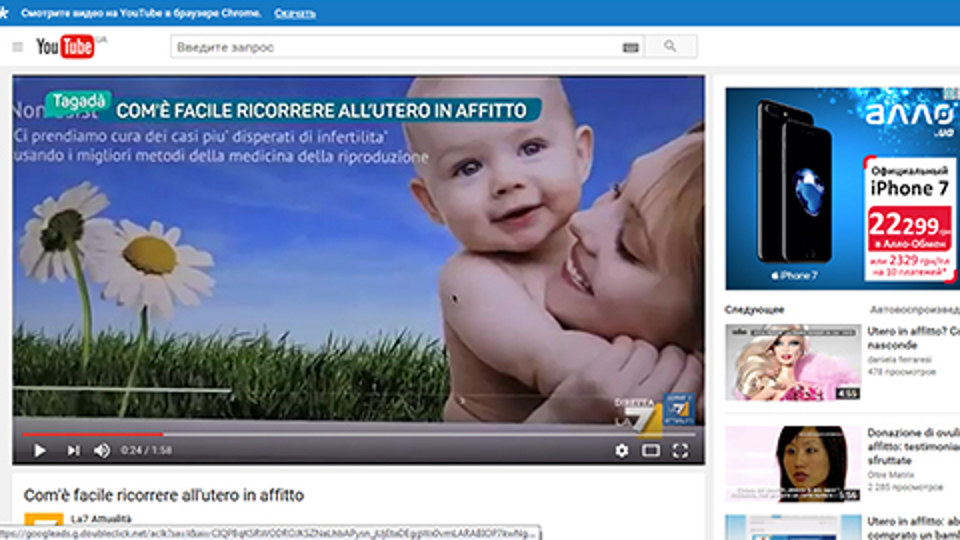Image resolution: width=960 pixels, height=540 pixels.
Task: Click the 'Скачать' Chrome download link
Action: [x=294, y=13]
